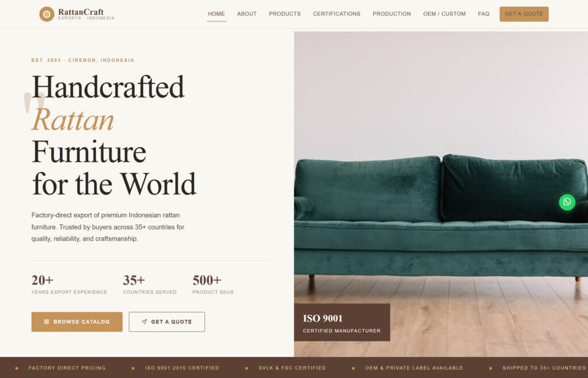Go to the About page
The height and width of the screenshot is (378, 588).
pyautogui.click(x=247, y=14)
